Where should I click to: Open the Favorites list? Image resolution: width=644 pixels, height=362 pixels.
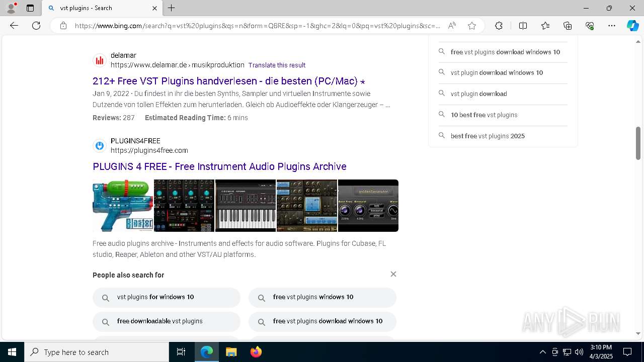[x=545, y=26]
